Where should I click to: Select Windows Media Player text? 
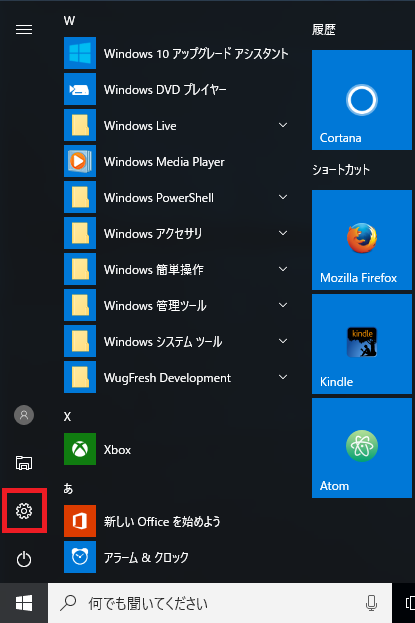tap(164, 162)
